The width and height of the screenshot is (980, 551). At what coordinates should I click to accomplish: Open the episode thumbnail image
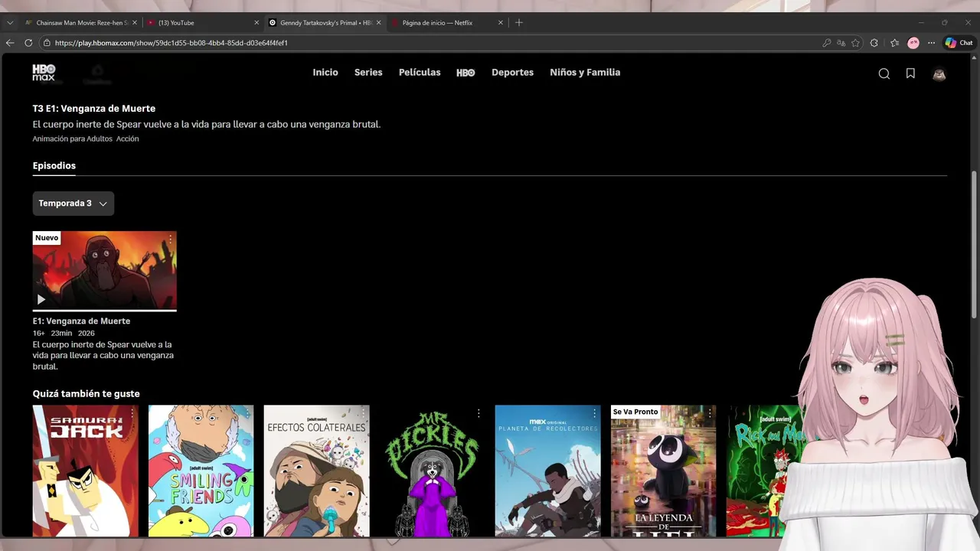104,270
